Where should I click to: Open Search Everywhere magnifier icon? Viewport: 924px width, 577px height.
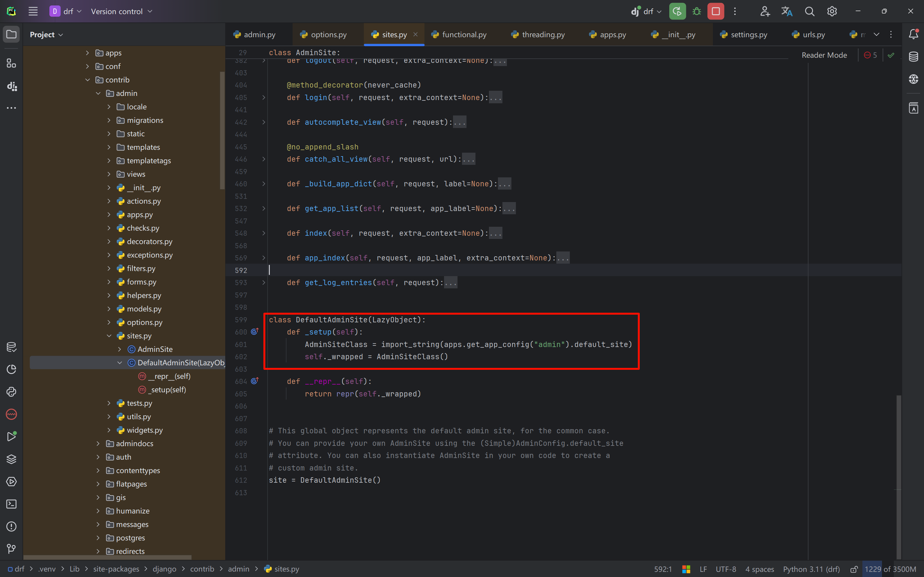point(809,12)
